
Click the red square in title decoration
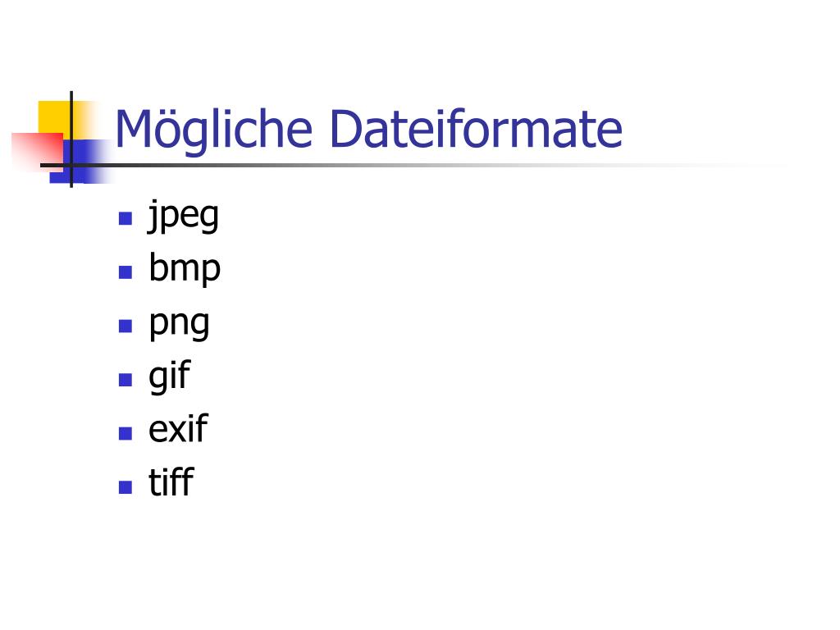[38, 152]
